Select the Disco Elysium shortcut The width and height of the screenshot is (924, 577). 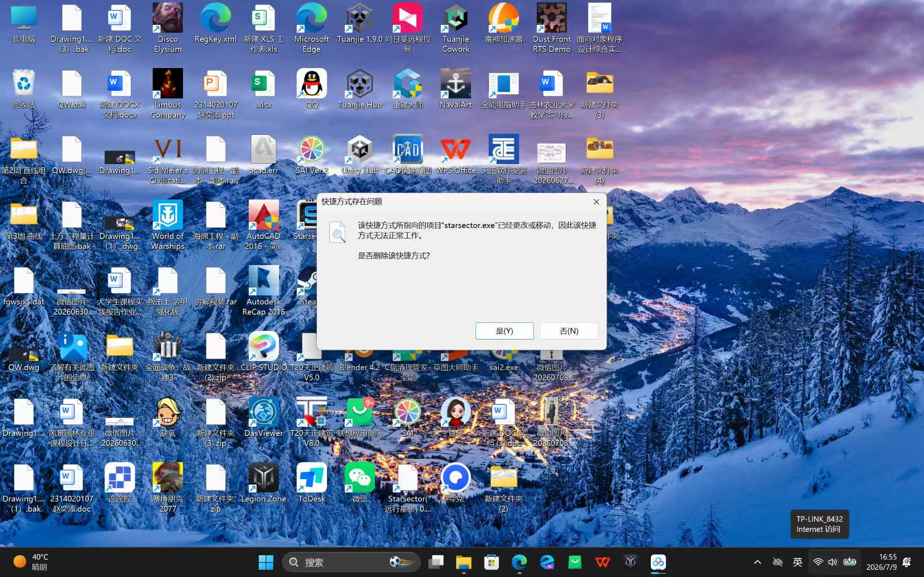coord(168,28)
